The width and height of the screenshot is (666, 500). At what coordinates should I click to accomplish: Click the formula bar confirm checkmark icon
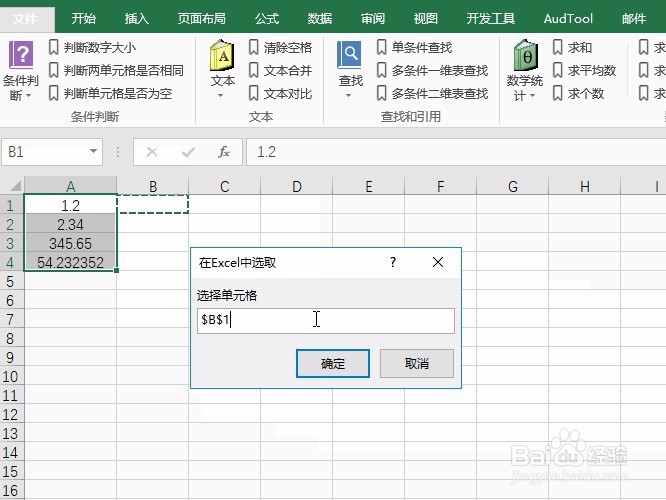(188, 152)
